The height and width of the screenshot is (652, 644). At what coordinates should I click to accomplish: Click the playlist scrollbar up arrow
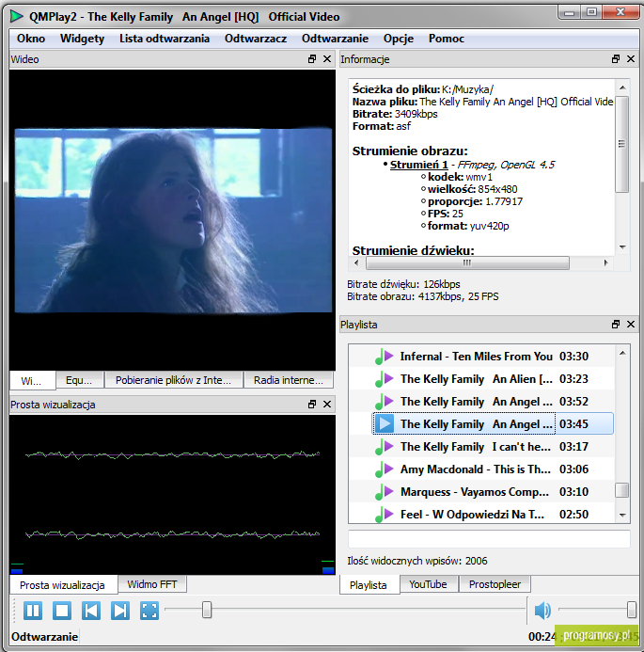(622, 353)
